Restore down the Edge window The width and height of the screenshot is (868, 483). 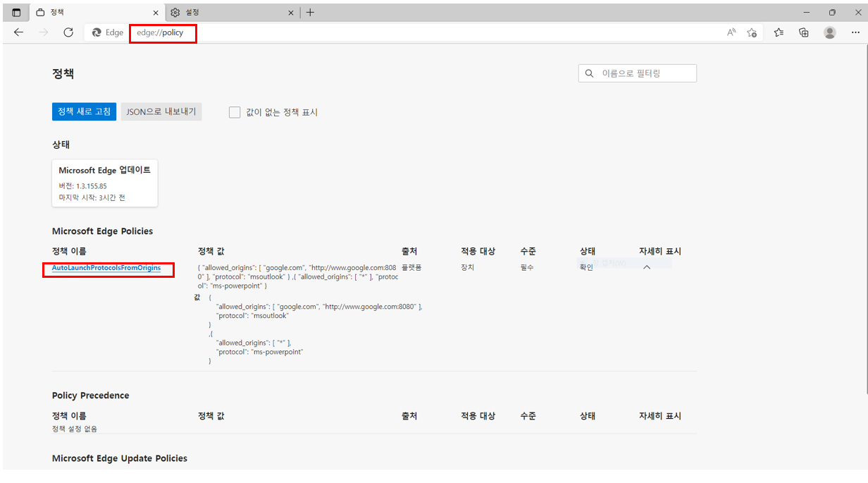tap(832, 12)
